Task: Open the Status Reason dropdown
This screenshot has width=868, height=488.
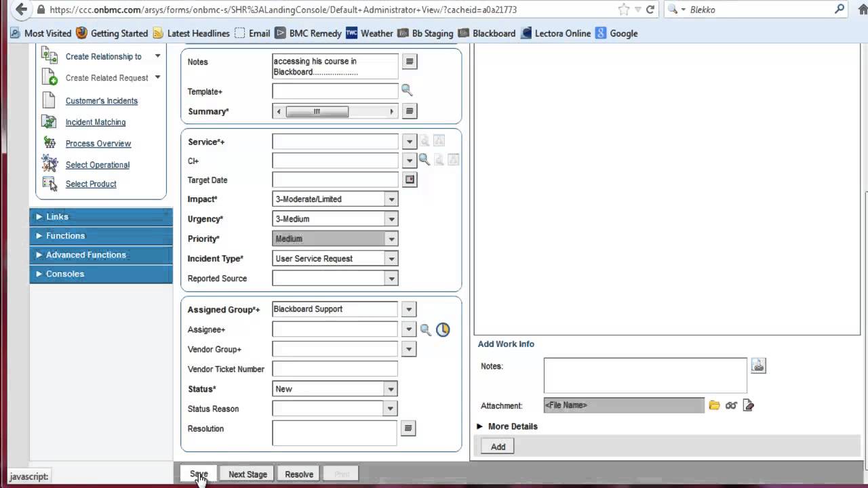Action: [390, 409]
